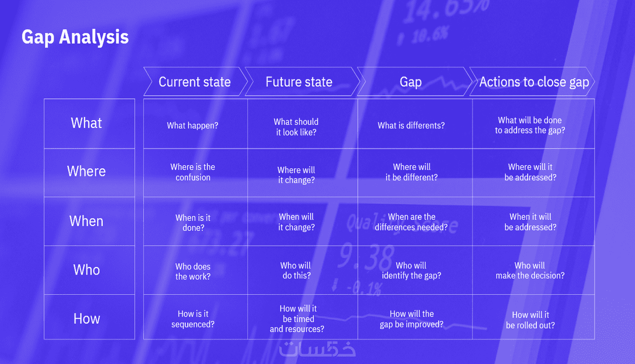Click 'What will be done to address the gap?'
This screenshot has height=364, width=635.
(533, 123)
